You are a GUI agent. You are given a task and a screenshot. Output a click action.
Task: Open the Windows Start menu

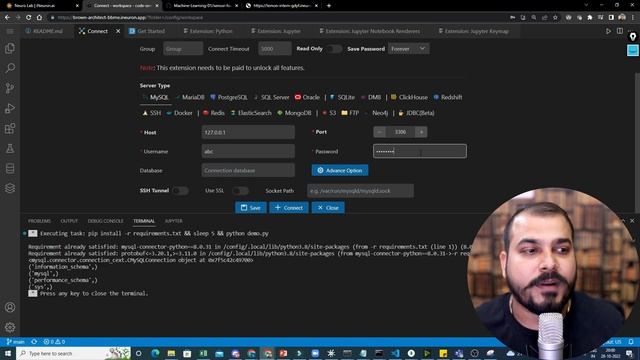(8, 353)
